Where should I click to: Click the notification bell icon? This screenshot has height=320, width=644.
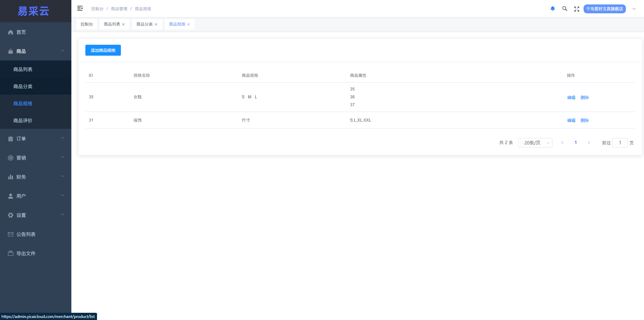(x=552, y=9)
